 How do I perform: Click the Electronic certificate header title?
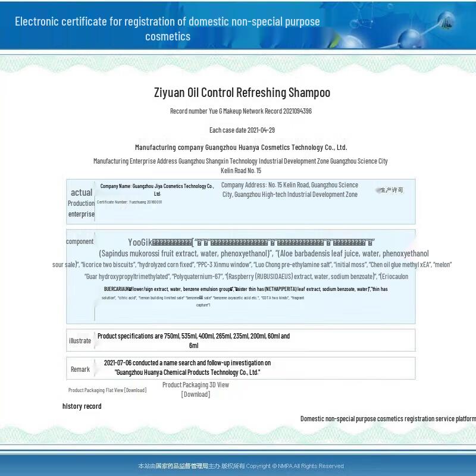pyautogui.click(x=167, y=29)
